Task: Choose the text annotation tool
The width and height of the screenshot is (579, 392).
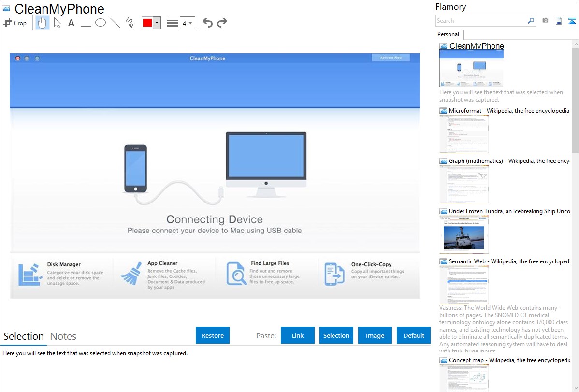Action: click(x=71, y=23)
